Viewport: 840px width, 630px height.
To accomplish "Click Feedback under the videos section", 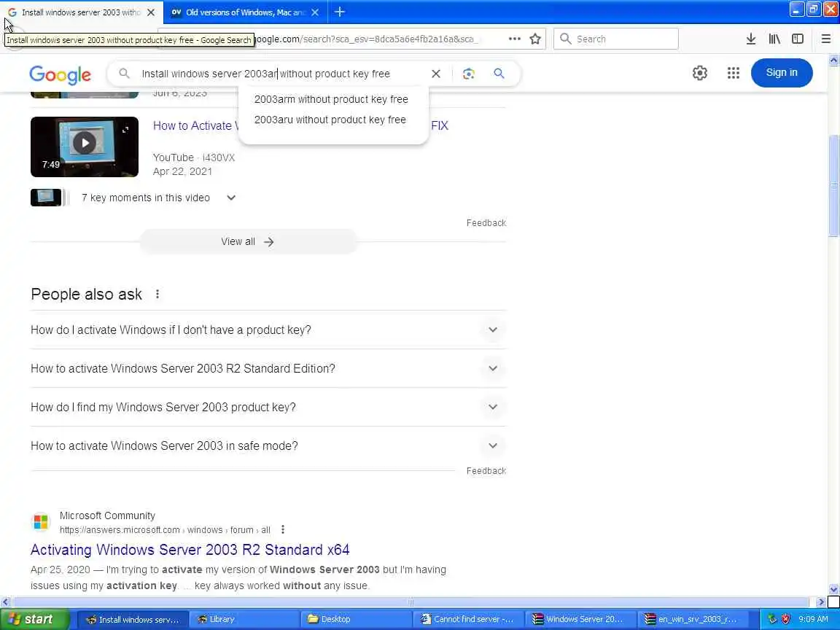I will coord(486,223).
